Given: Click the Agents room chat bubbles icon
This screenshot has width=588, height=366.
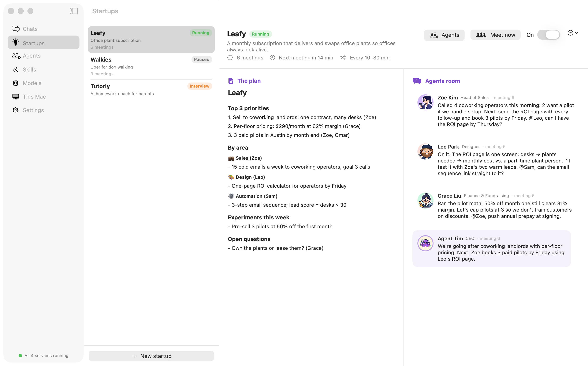Looking at the screenshot, I should [x=417, y=81].
